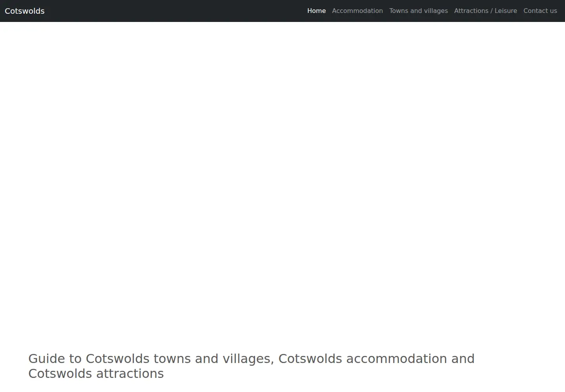
Task: Open the Home nav item
Action: pos(316,11)
